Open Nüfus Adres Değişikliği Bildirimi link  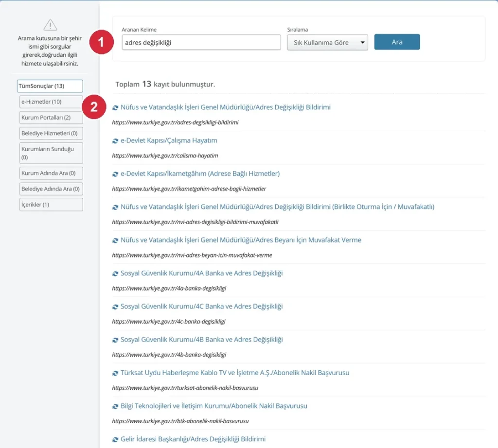coord(226,107)
